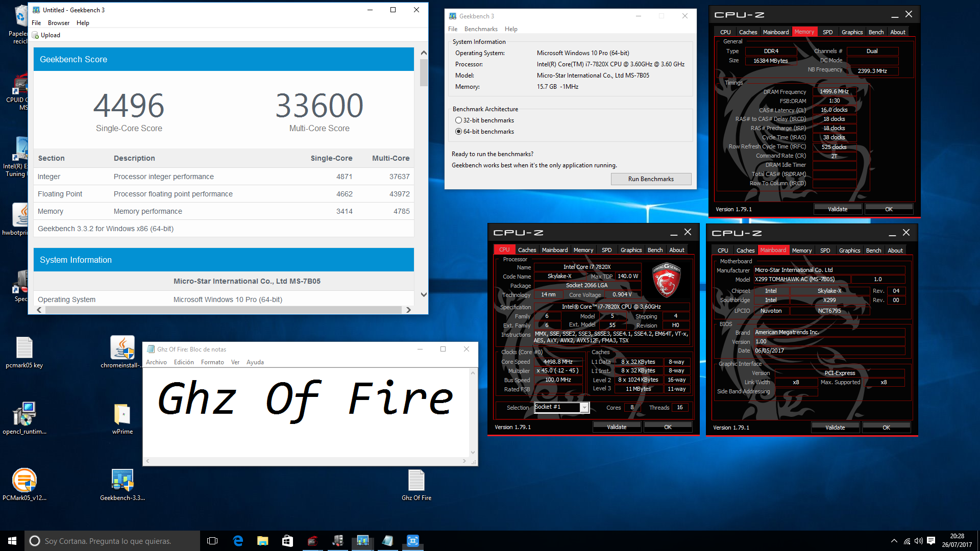Click OK in the Mainboard CPU-Z window
Screen dimensions: 980x551
pos(886,428)
